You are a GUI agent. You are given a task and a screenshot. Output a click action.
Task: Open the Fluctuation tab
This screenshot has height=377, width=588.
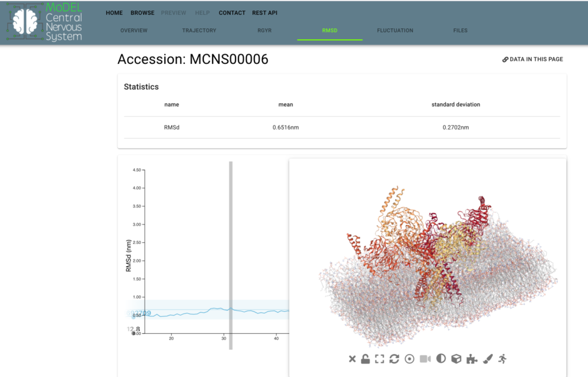point(395,31)
